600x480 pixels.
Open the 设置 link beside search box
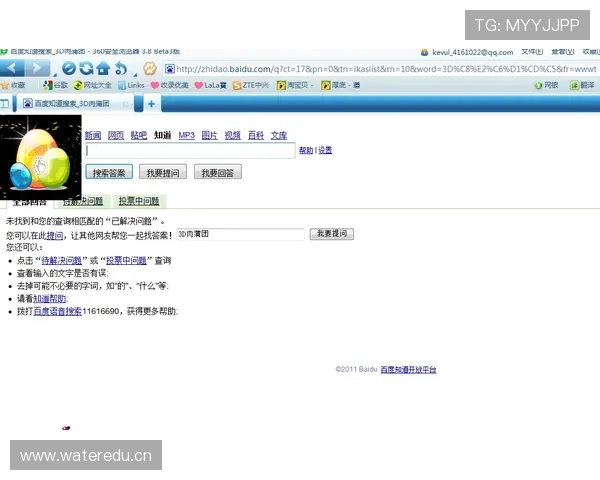coord(325,150)
